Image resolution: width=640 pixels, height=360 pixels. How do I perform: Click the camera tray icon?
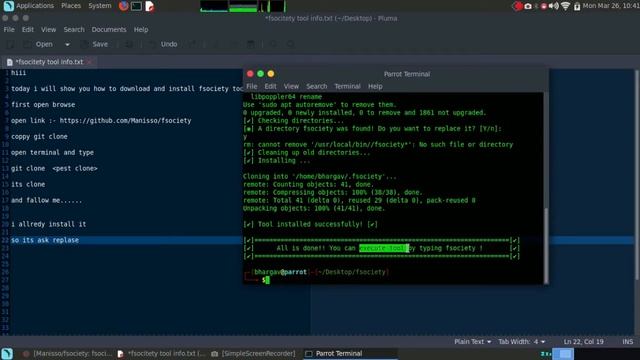point(528,6)
